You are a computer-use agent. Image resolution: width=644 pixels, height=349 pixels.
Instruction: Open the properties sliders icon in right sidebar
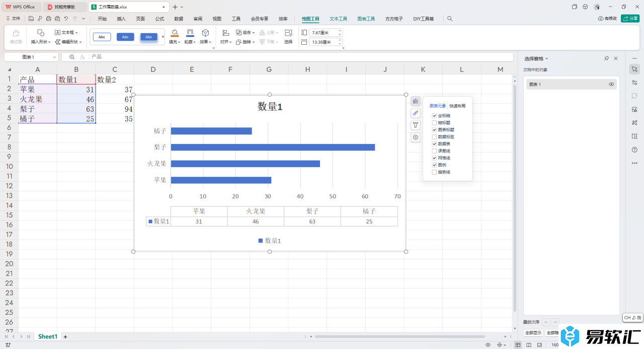coord(634,82)
